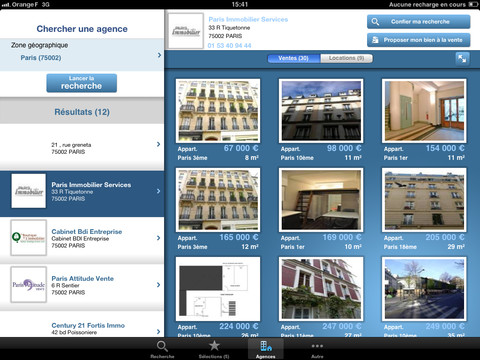Call agency phone number 01 53 40 94 44
Viewport: 480px width, 360px height.
pyautogui.click(x=229, y=46)
